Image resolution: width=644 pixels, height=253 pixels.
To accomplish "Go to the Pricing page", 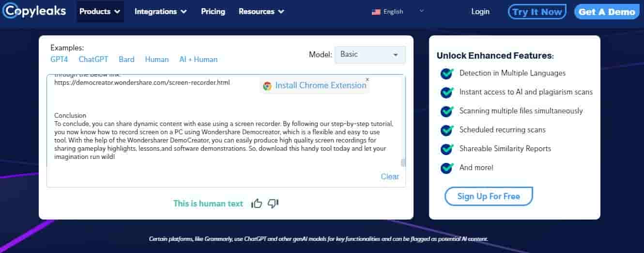I will pos(213,12).
